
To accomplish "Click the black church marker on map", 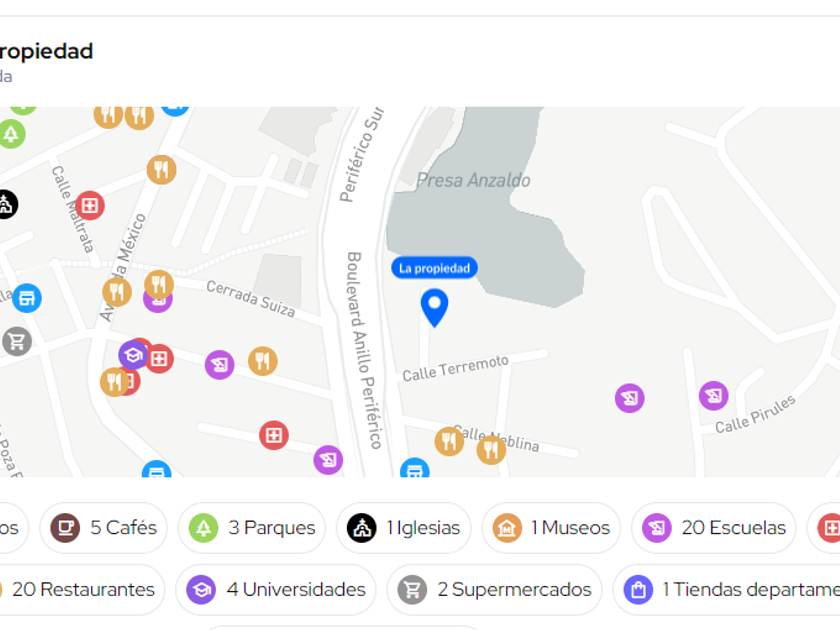I will click(x=5, y=205).
